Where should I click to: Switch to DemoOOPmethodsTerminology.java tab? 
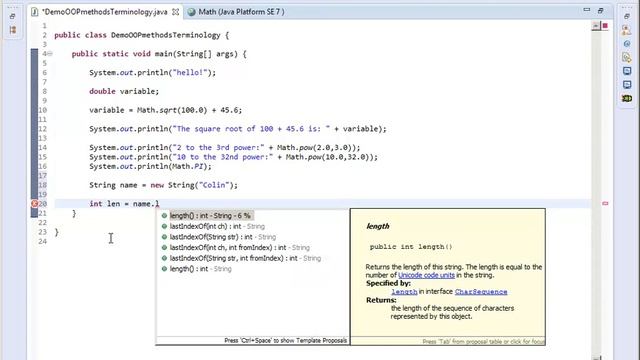105,12
